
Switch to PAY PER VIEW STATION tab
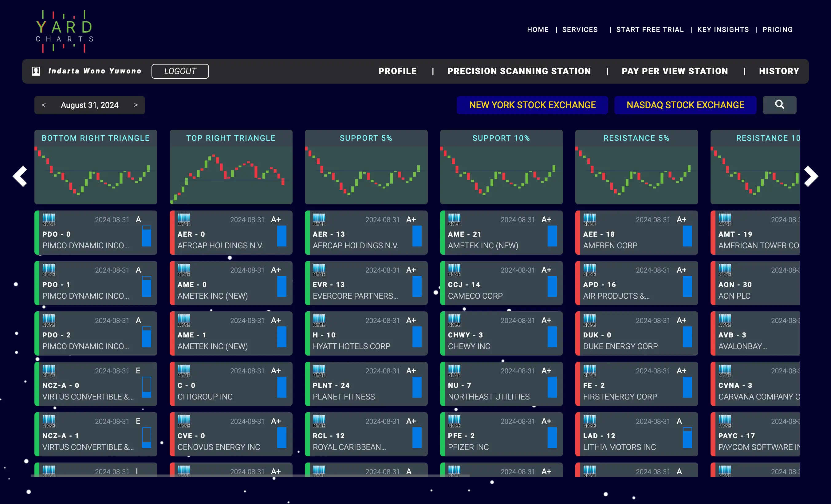point(675,71)
